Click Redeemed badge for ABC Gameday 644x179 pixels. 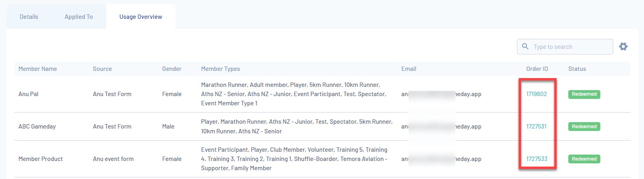pos(584,127)
